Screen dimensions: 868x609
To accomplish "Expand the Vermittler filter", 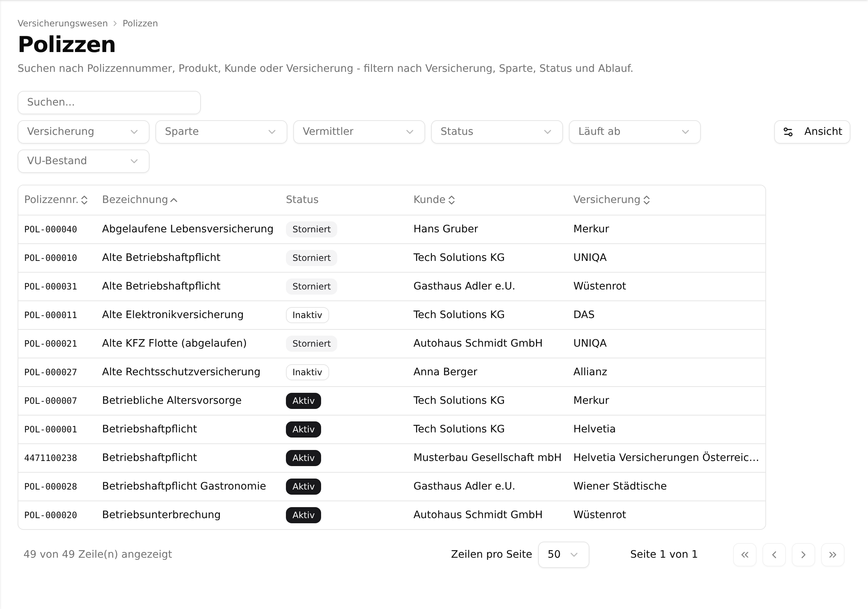I will pyautogui.click(x=359, y=132).
